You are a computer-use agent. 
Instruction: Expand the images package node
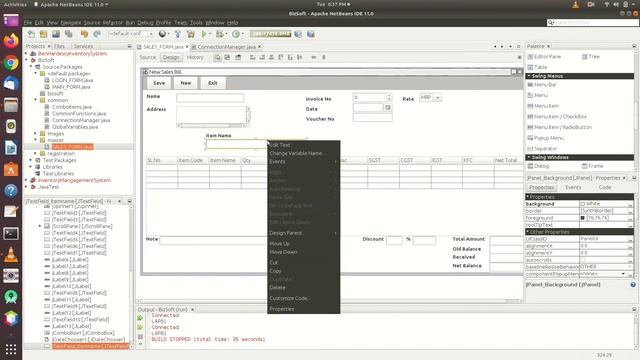36,133
